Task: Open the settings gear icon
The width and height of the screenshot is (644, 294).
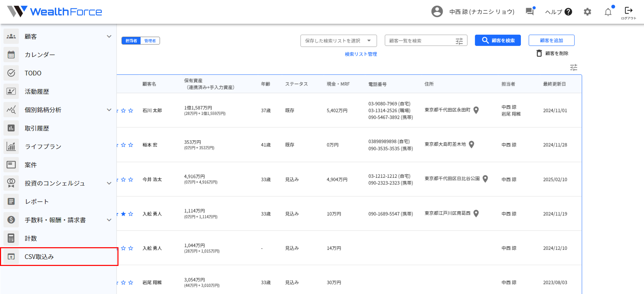Action: tap(587, 12)
